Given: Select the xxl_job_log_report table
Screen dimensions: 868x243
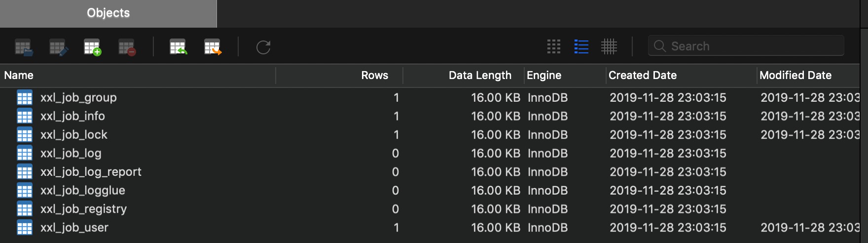Looking at the screenshot, I should point(91,172).
